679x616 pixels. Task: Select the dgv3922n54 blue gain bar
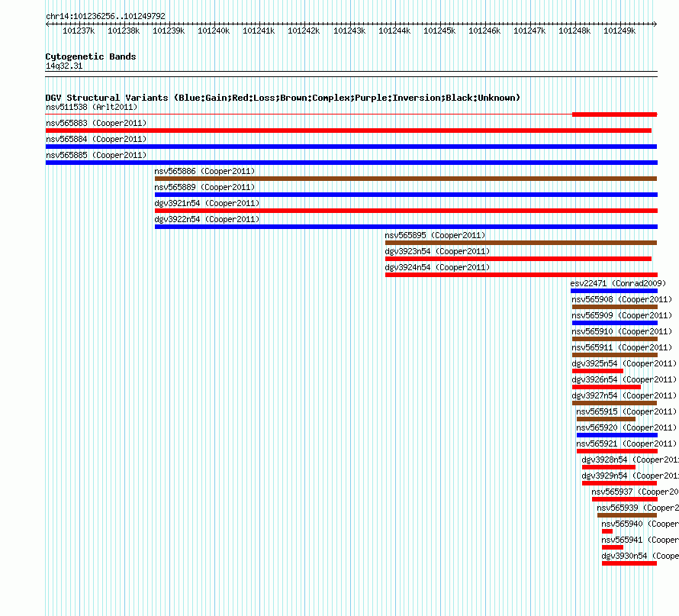click(406, 227)
